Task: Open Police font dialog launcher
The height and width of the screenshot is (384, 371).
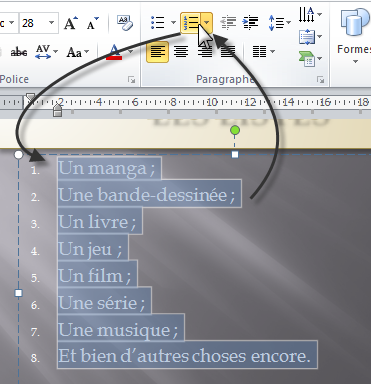Action: coord(132,80)
